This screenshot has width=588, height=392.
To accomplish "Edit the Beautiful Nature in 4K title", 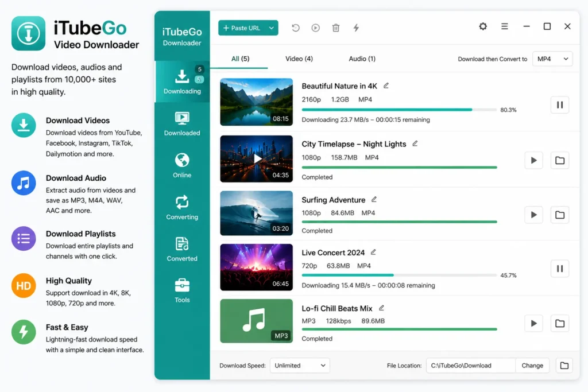I will (386, 86).
